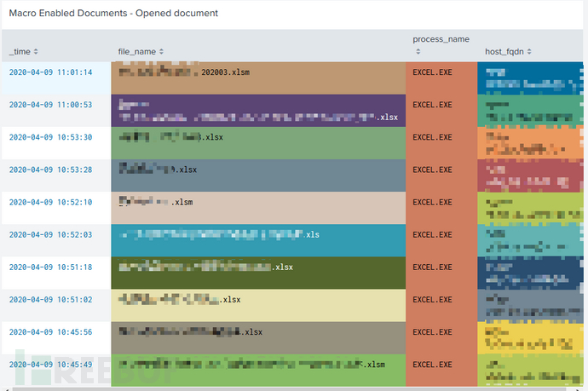Click the purple .xlsx file name cell
Screen dimensions: 588x391
click(x=258, y=111)
